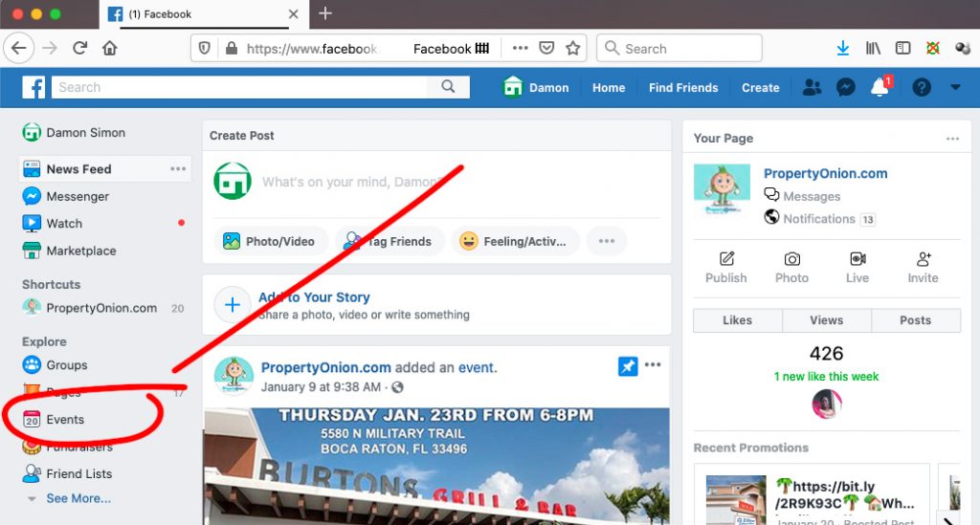Image resolution: width=980 pixels, height=525 pixels.
Task: Reload the page with the refresh icon
Action: click(80, 48)
